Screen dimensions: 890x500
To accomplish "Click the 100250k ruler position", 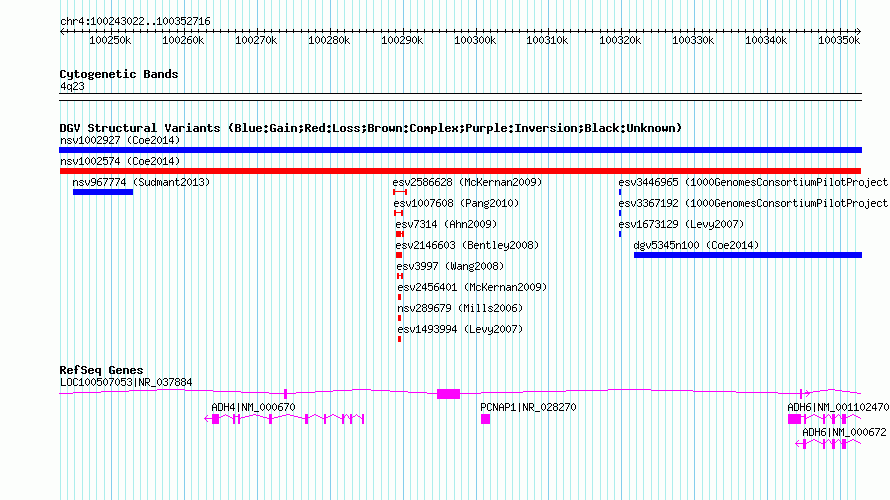I will point(110,40).
